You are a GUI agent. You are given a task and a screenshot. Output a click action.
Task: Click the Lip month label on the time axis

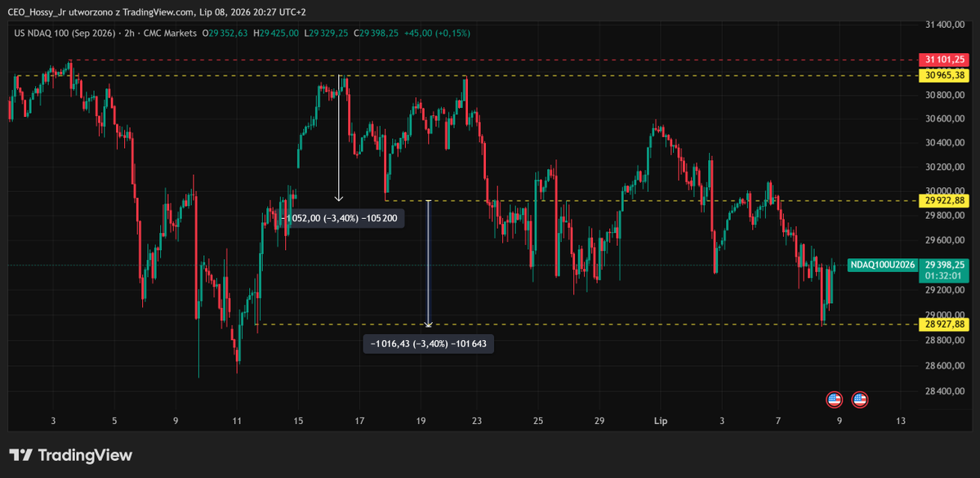click(661, 422)
